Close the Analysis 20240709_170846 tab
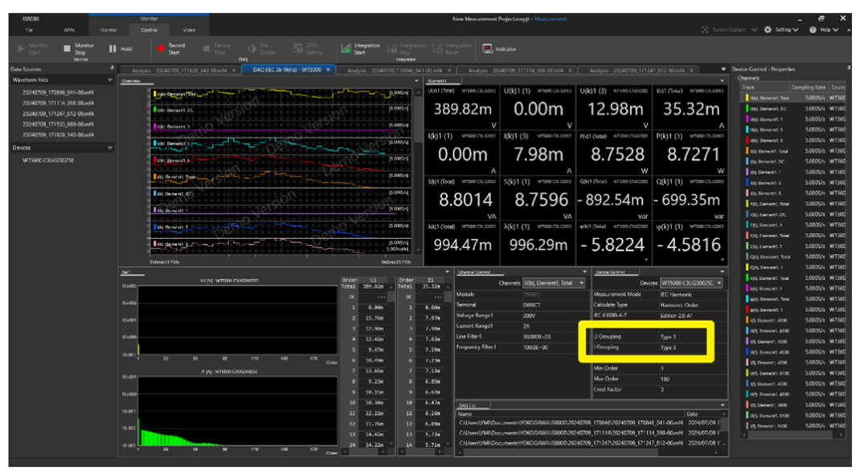 pos(449,71)
